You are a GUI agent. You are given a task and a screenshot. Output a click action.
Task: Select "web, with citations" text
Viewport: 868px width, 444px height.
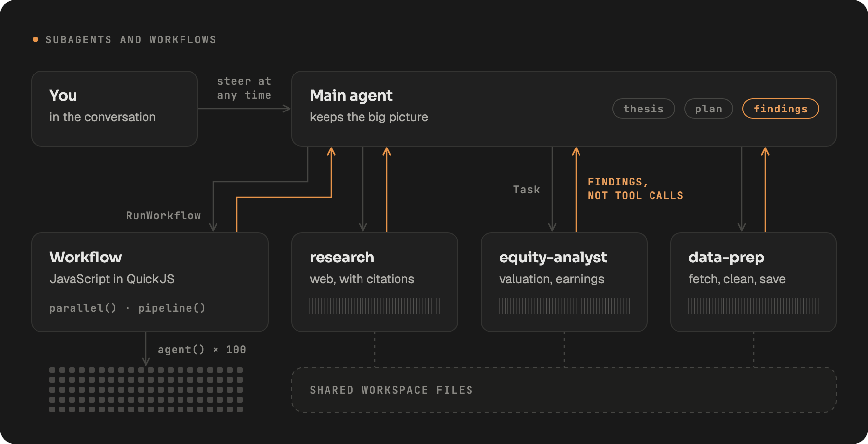[x=362, y=279]
